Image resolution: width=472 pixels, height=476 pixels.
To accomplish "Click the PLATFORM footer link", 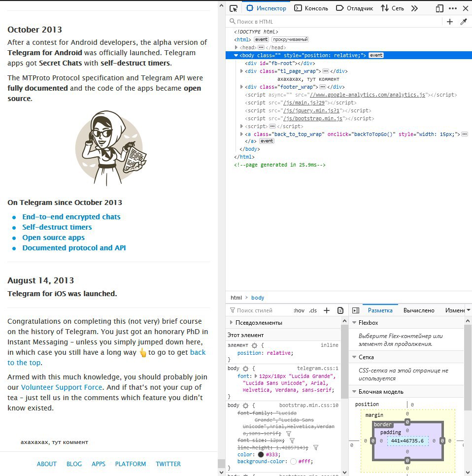I will (x=131, y=464).
